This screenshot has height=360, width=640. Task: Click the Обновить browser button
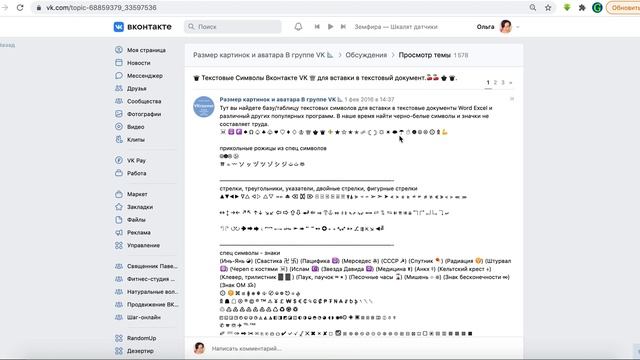pos(623,8)
